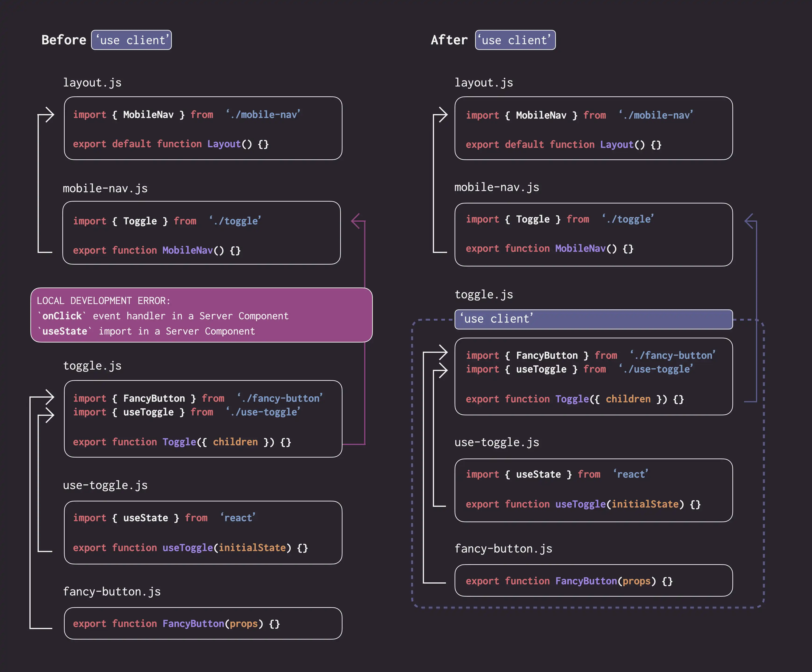Click the use-toggle.js file label under After

click(x=497, y=442)
